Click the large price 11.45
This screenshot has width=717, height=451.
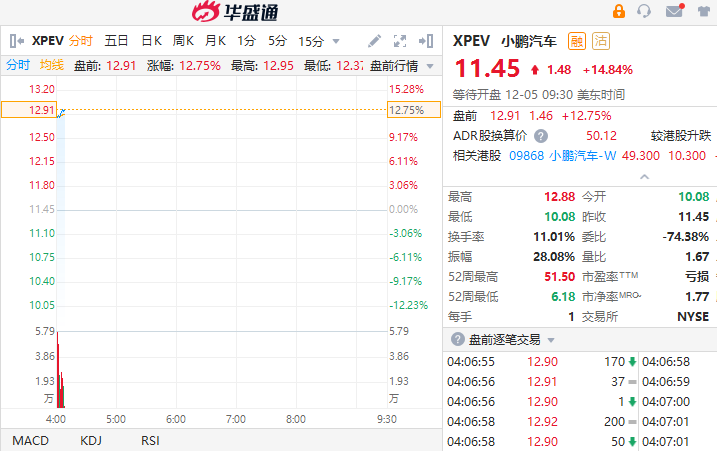point(487,69)
